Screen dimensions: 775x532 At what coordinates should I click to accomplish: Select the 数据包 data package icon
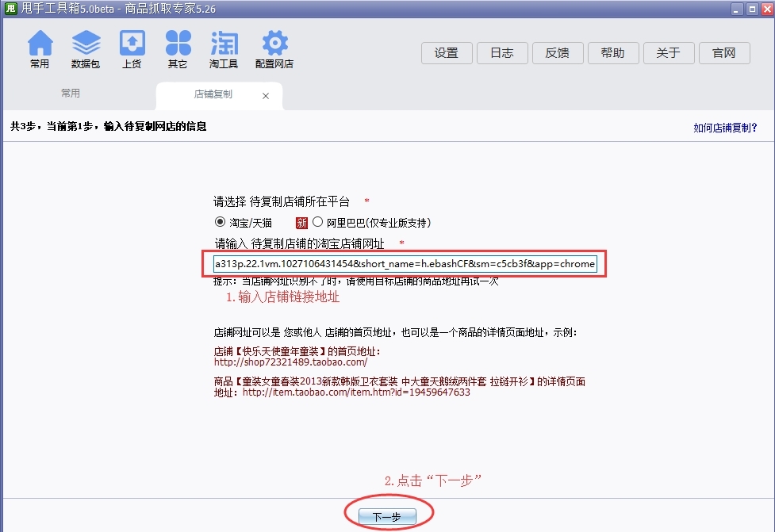click(x=86, y=48)
